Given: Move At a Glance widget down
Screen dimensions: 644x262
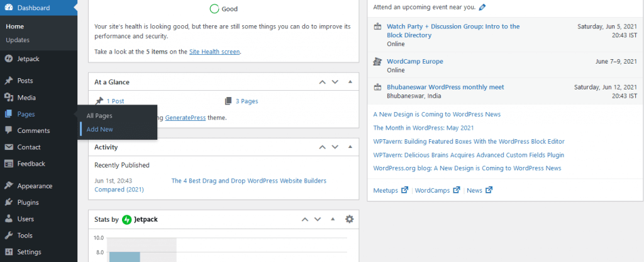Looking at the screenshot, I should tap(335, 82).
